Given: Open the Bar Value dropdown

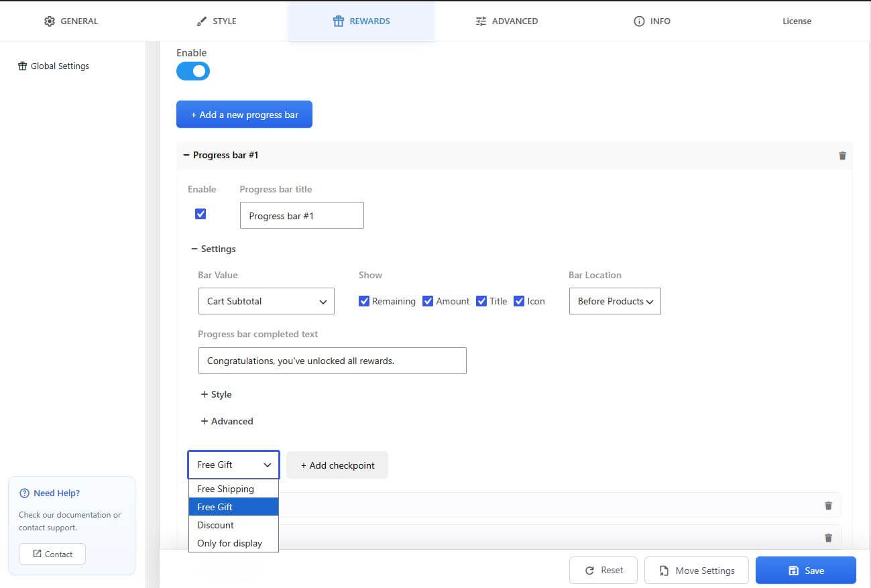Looking at the screenshot, I should click(266, 301).
